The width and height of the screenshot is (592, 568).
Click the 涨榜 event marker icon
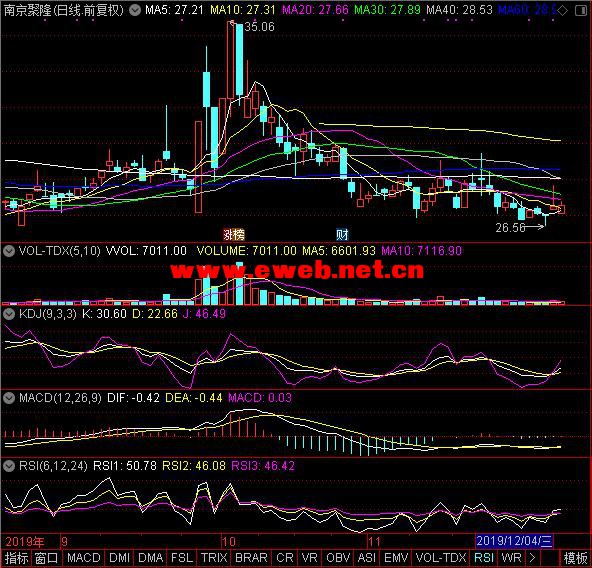pos(234,235)
